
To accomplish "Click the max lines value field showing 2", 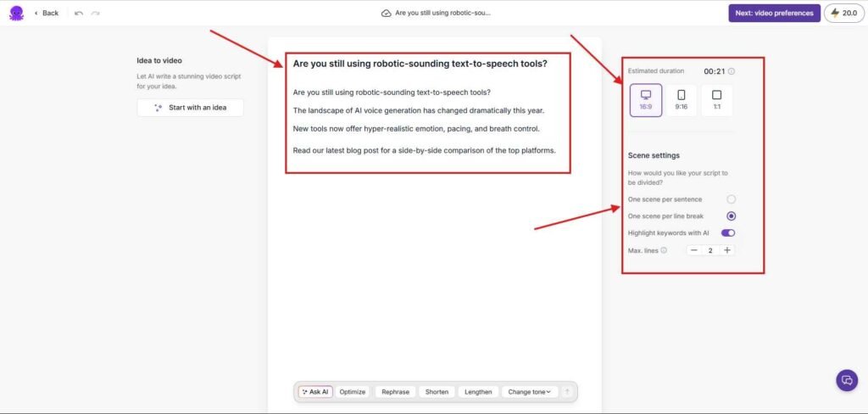I will click(710, 250).
